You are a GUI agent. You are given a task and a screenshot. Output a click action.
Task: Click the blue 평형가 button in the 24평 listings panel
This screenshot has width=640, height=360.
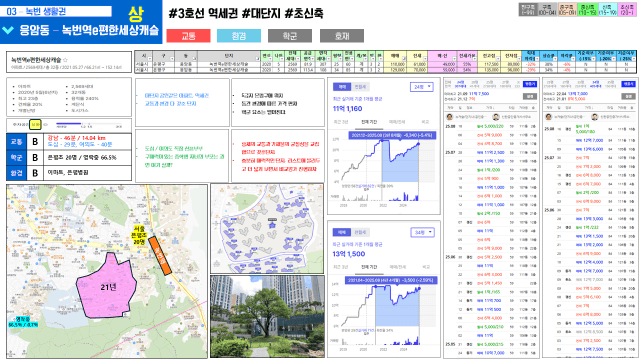click(x=530, y=84)
